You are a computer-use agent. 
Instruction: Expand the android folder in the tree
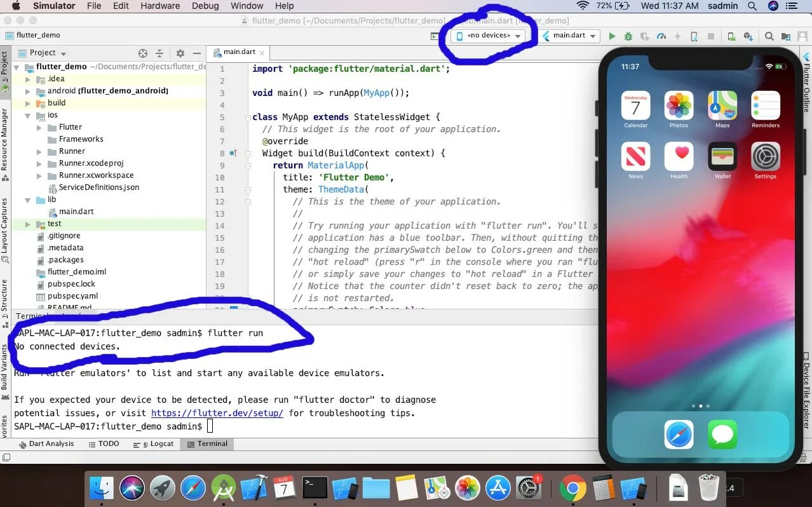(x=27, y=91)
